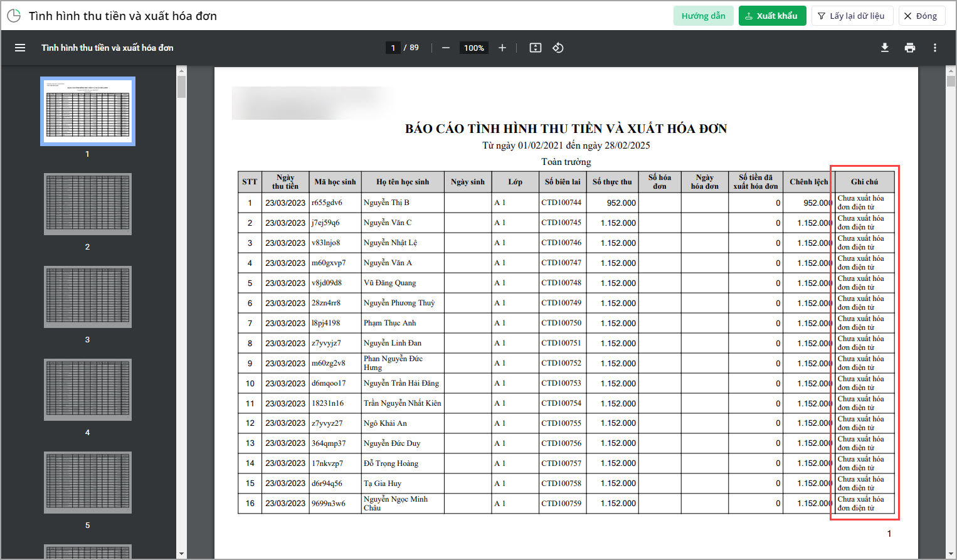This screenshot has width=957, height=560.
Task: Click the thumbnail panel scrollbar thumb
Action: point(182,87)
